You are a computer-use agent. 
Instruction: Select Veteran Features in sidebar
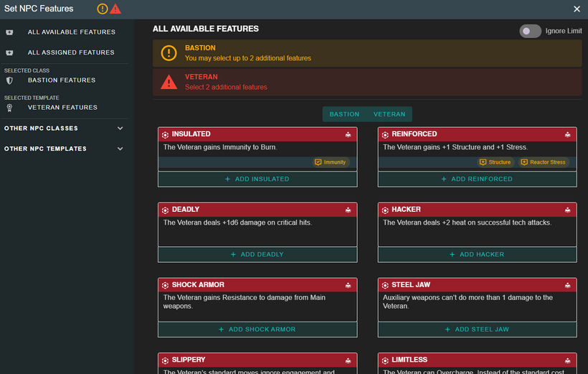[x=62, y=108]
